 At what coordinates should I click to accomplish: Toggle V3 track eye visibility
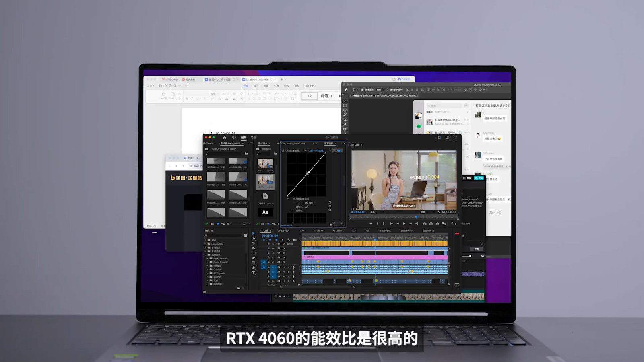(283, 253)
